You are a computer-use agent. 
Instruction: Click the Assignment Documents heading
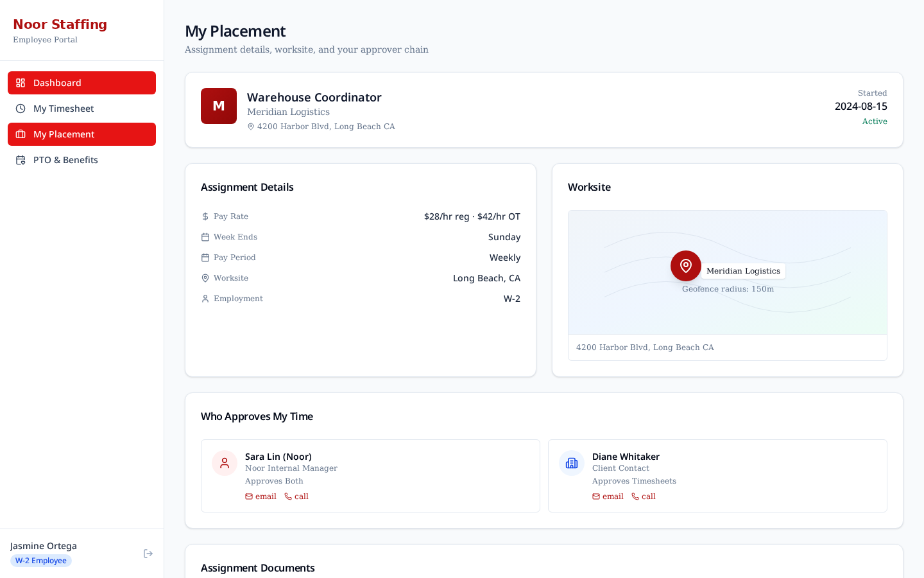258,568
